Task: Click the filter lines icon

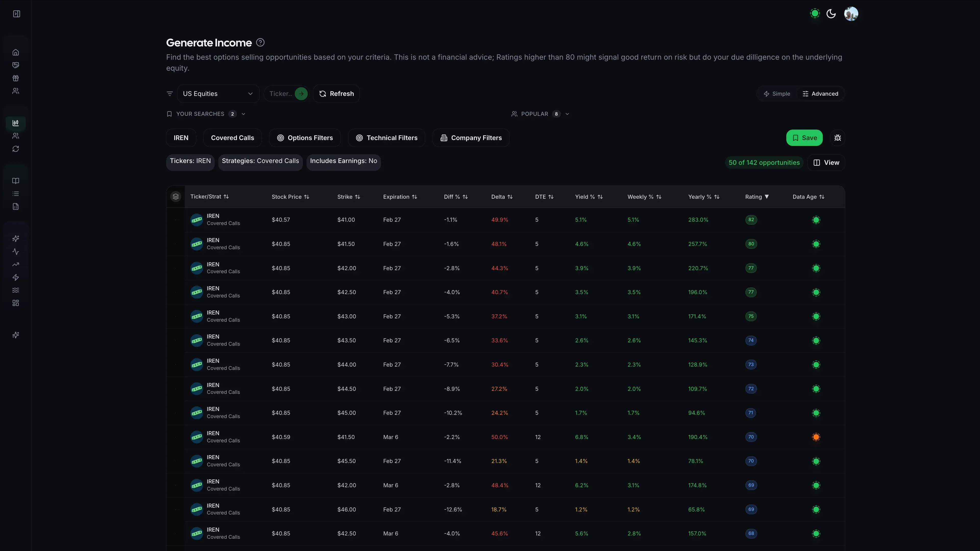Action: point(170,94)
